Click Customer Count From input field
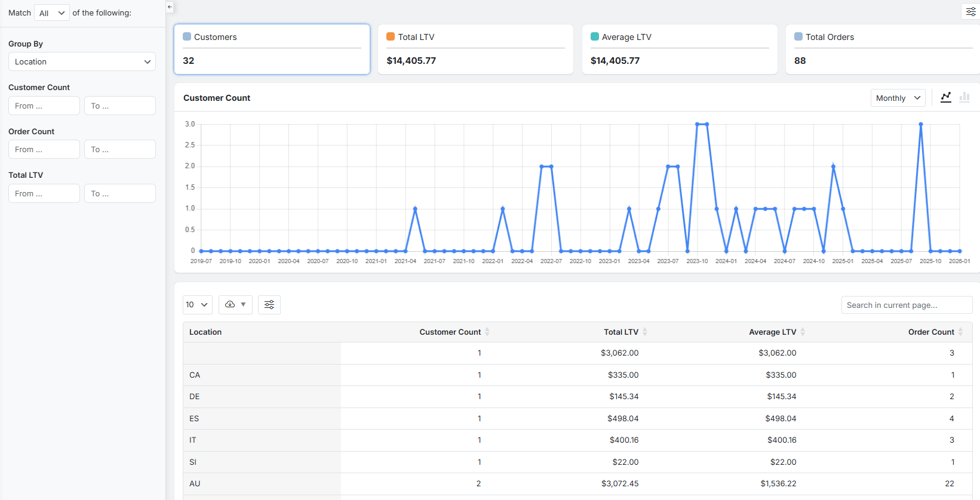This screenshot has width=980, height=500. point(44,106)
